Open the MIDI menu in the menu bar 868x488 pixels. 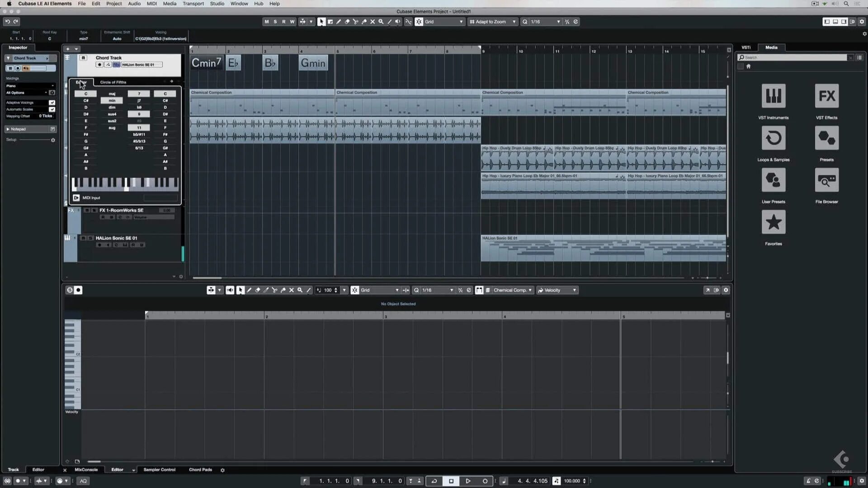(x=151, y=4)
